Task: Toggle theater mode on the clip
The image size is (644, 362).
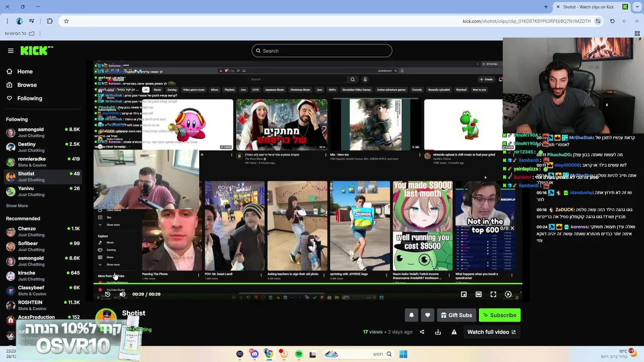Action: [x=478, y=294]
